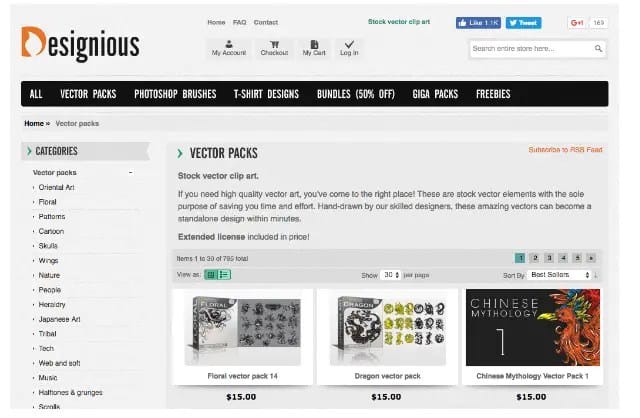Open My Cart icon
640x418 pixels.
[314, 44]
